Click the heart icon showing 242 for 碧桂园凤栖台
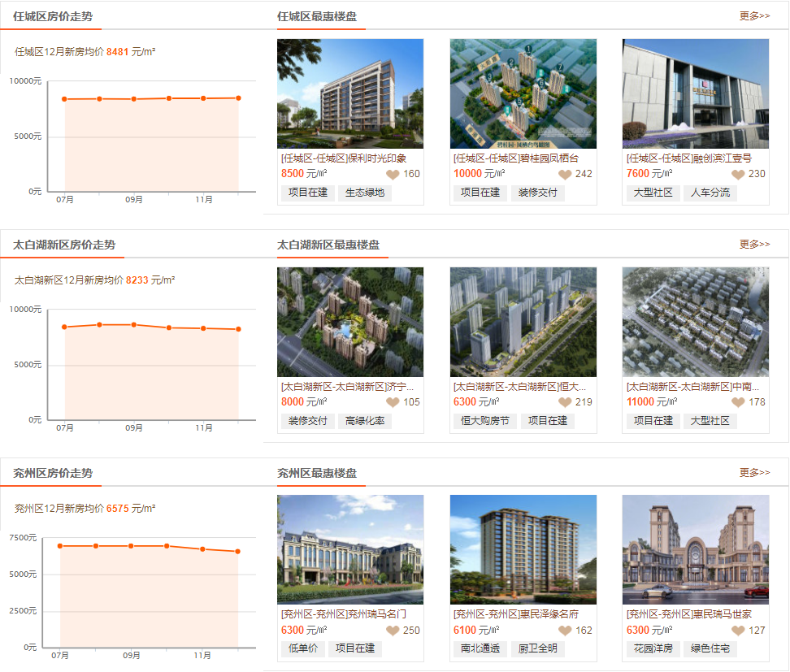This screenshot has height=672, width=790. [x=566, y=175]
